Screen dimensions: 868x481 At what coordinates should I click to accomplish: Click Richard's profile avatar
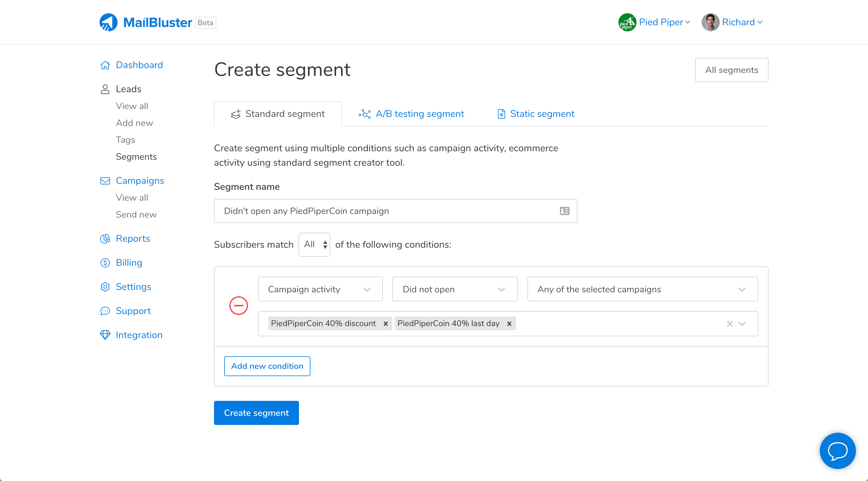click(710, 22)
